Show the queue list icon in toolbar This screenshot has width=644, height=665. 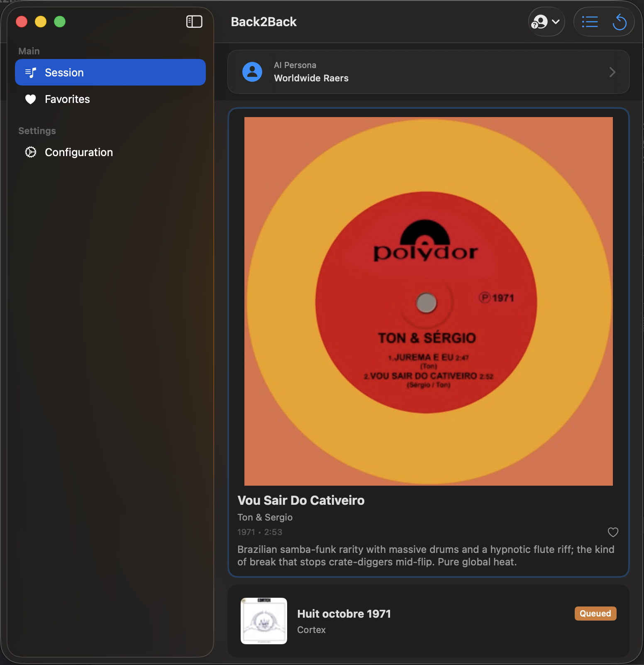click(x=590, y=22)
